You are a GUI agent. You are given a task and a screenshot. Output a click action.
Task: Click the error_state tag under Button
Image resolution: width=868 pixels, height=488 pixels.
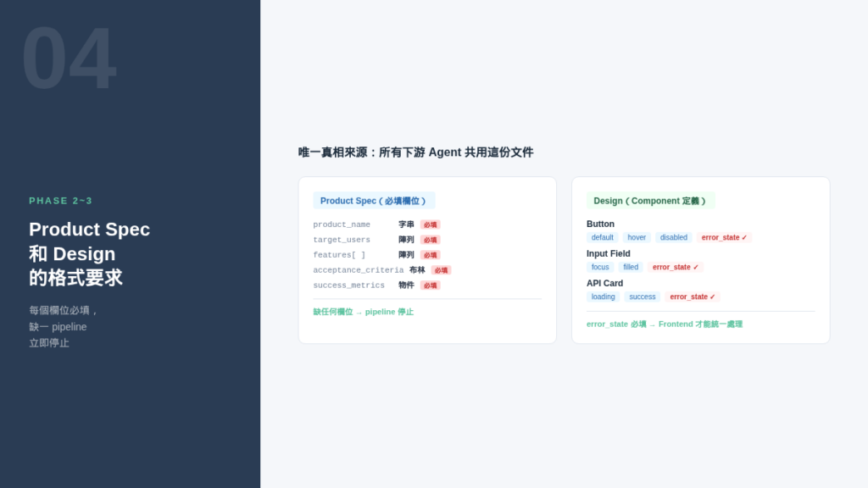pos(724,238)
